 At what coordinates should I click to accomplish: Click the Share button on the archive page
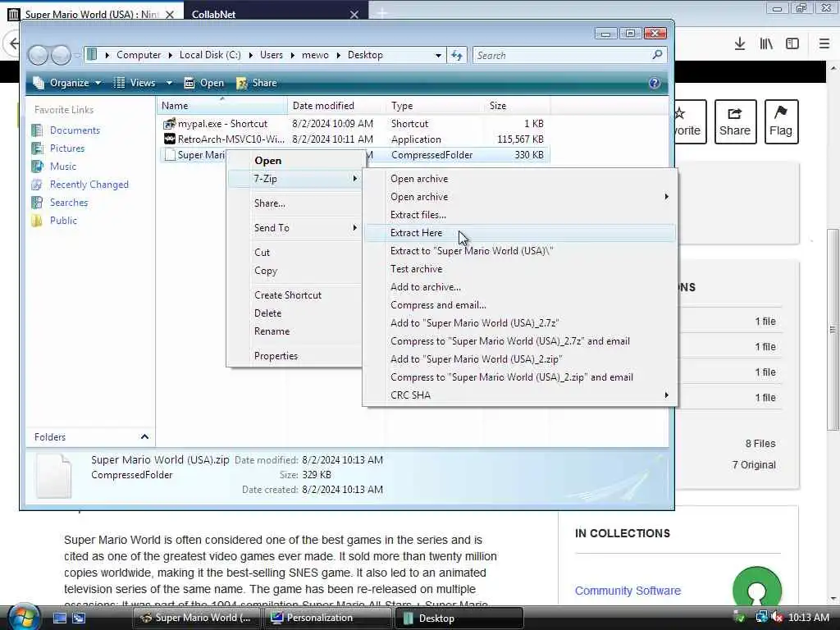(x=735, y=121)
